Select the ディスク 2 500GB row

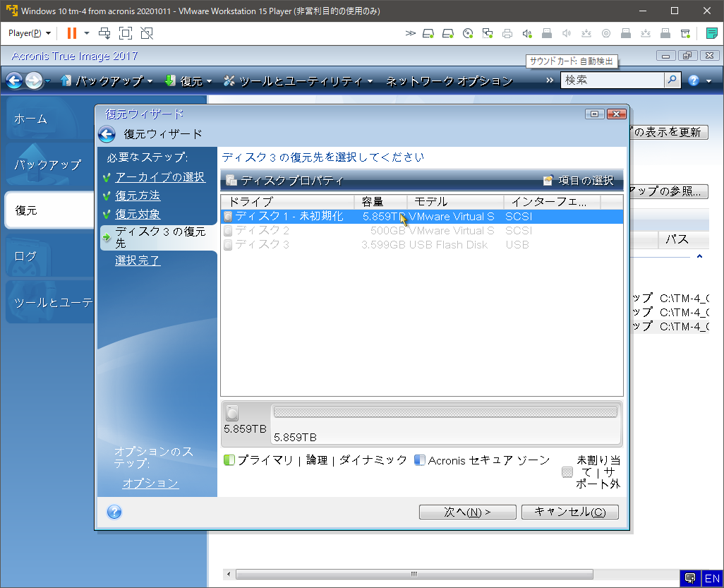click(422, 231)
